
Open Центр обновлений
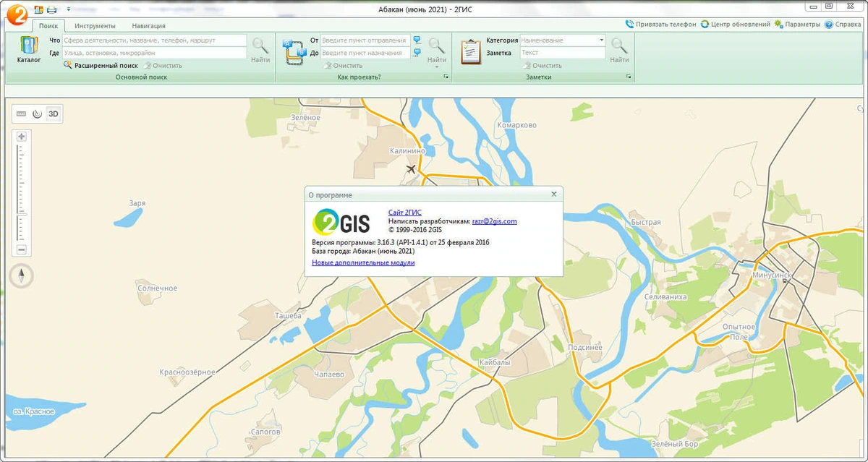[736, 24]
